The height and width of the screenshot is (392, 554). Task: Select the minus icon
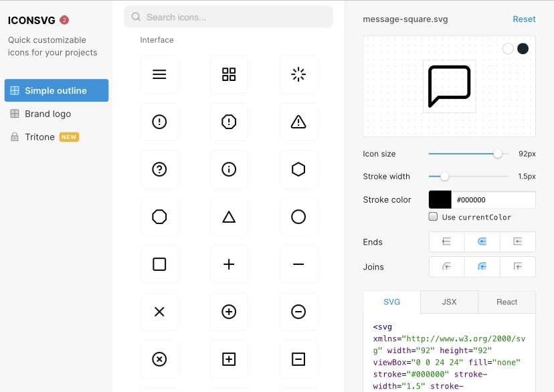[298, 264]
